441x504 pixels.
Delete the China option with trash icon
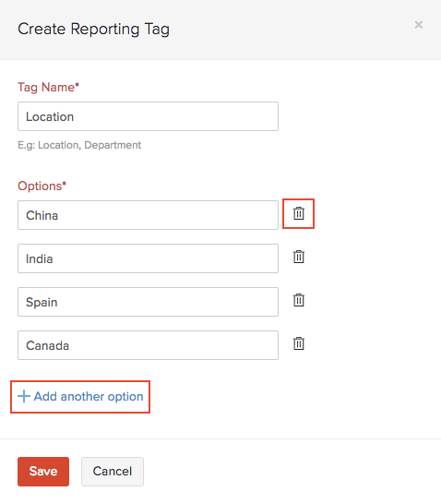pos(298,213)
